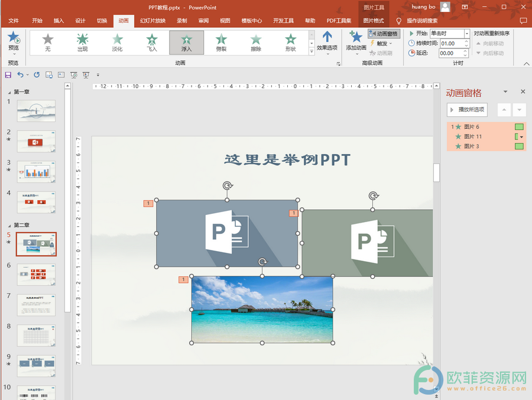Viewport: 532px width, 400px height.
Task: Open the 图片 11 animation item dropdown
Action: point(521,136)
